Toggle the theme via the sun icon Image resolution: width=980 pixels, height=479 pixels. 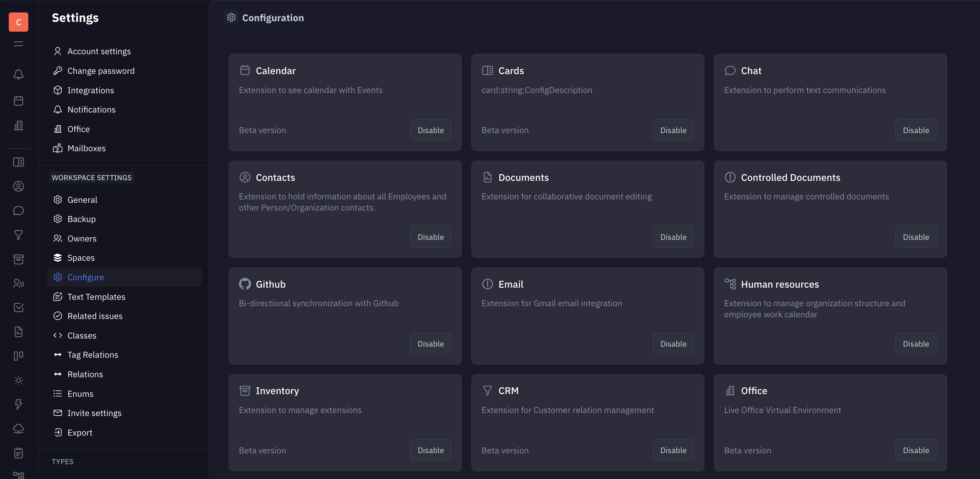[x=18, y=380]
